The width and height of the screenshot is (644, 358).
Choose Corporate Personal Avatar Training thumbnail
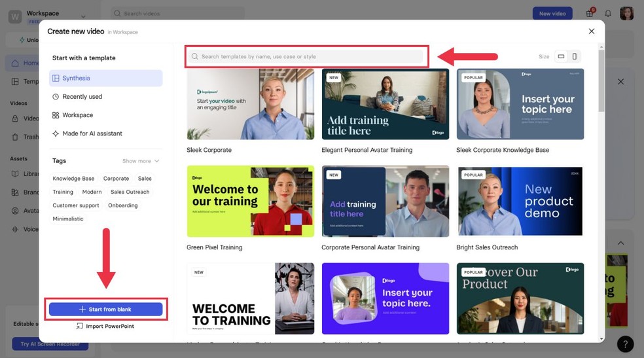[x=385, y=201]
